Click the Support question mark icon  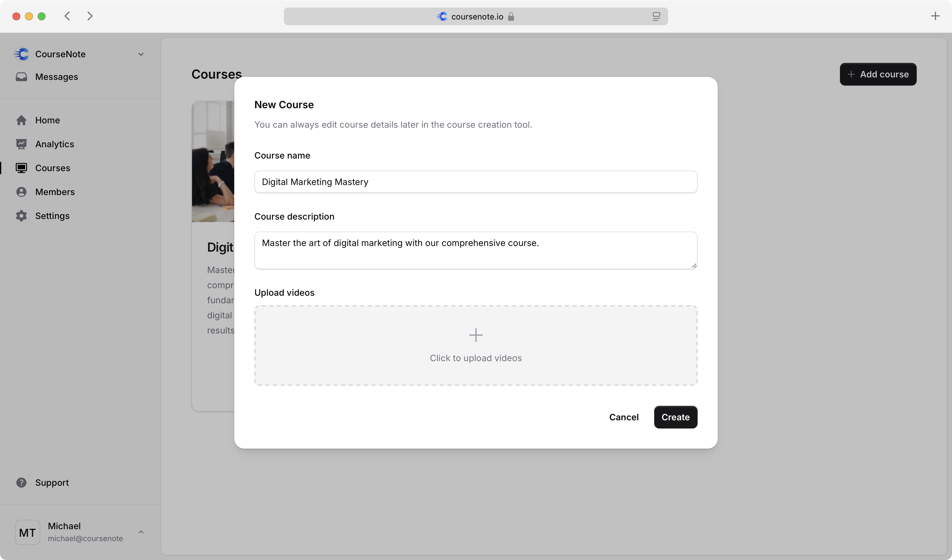pos(21,483)
